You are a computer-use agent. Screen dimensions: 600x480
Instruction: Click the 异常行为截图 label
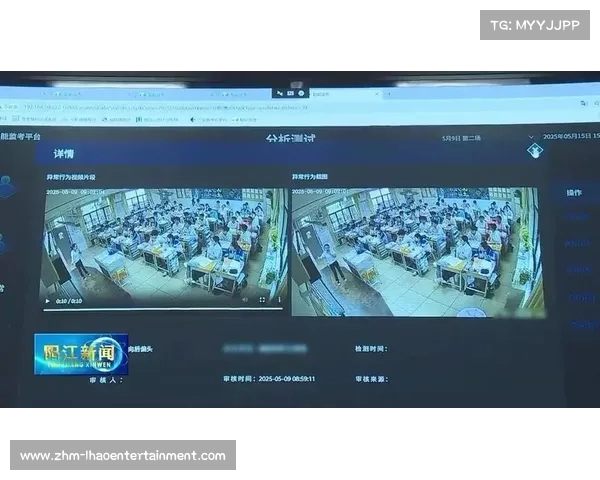310,176
